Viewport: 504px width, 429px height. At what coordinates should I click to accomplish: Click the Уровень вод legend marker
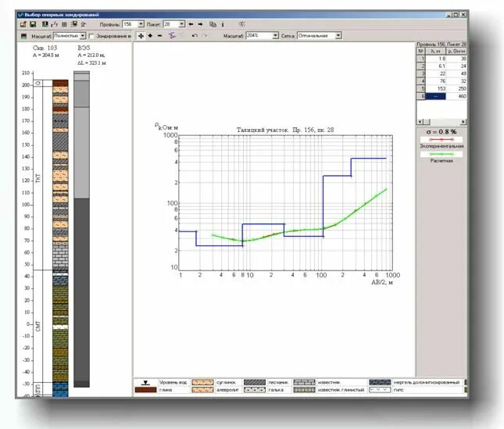point(145,382)
